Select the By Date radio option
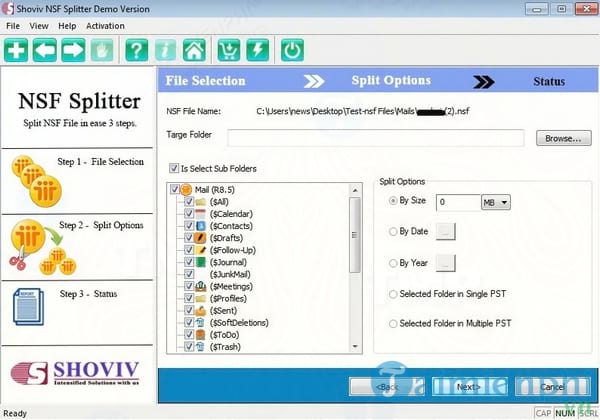Image resolution: width=600 pixels, height=420 pixels. (x=393, y=232)
